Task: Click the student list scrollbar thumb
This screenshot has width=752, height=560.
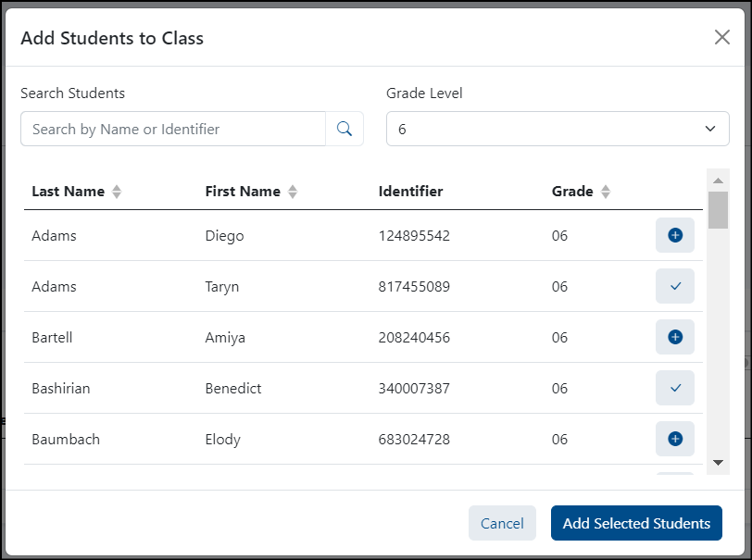Action: click(718, 210)
